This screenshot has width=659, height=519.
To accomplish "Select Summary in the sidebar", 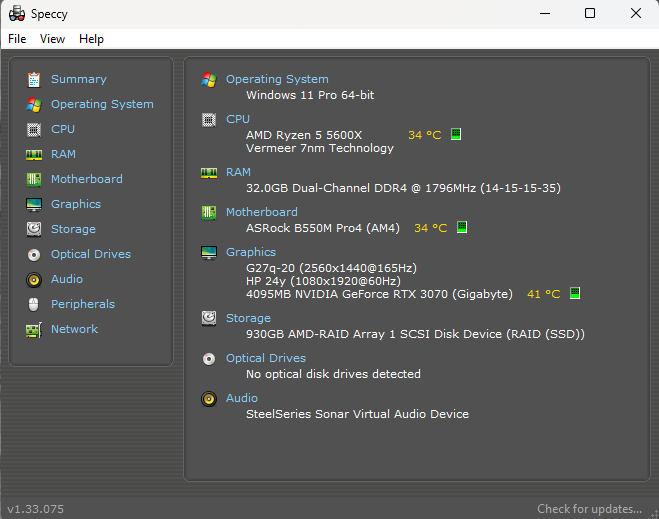I will tap(78, 79).
